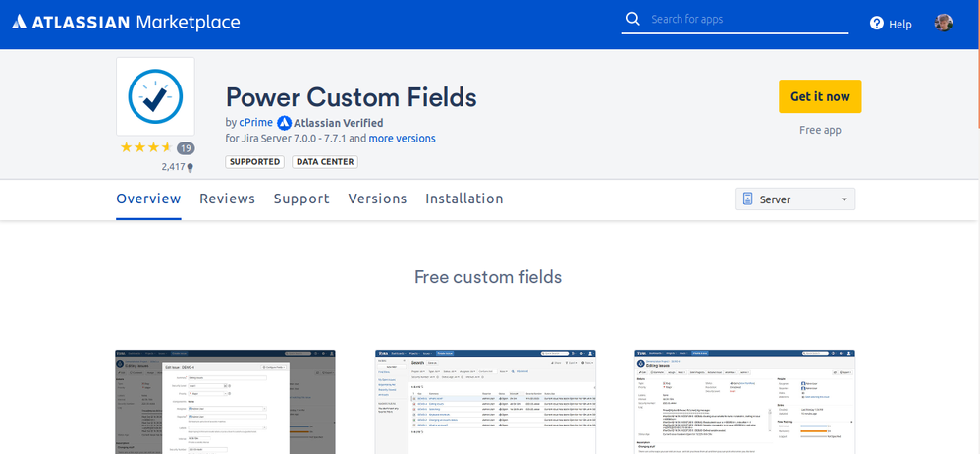Click the Power Custom Fields app logo

(x=155, y=96)
